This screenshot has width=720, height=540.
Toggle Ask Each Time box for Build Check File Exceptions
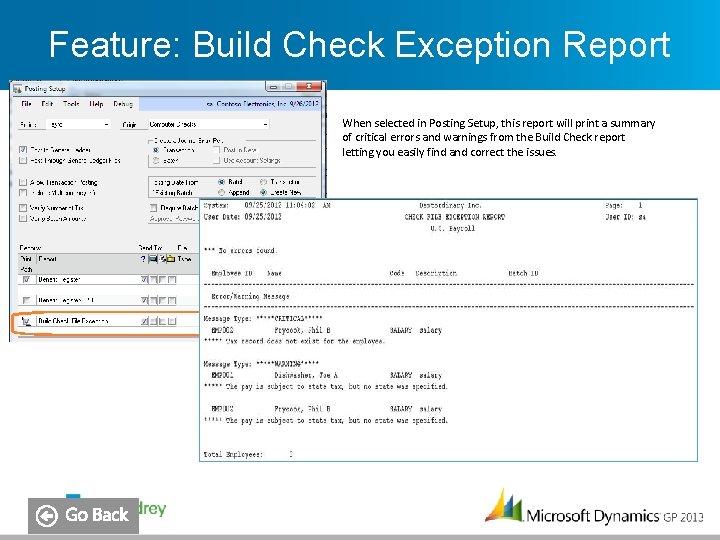coord(145,321)
